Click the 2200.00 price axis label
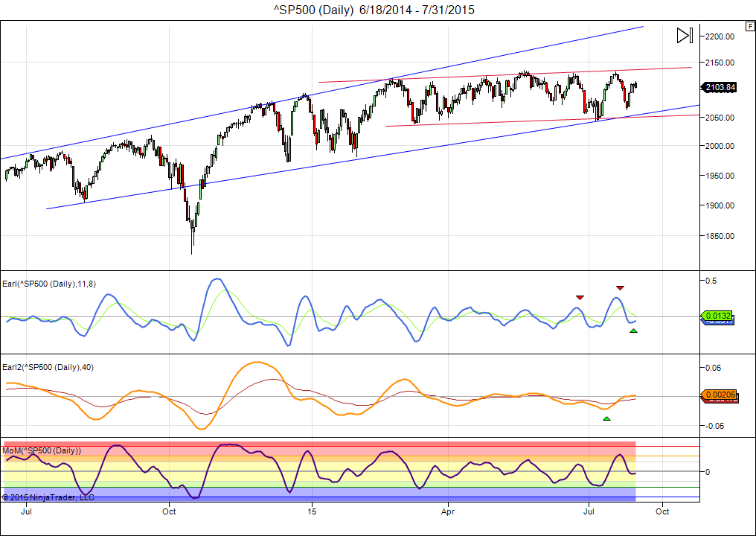This screenshot has width=756, height=536. point(720,36)
